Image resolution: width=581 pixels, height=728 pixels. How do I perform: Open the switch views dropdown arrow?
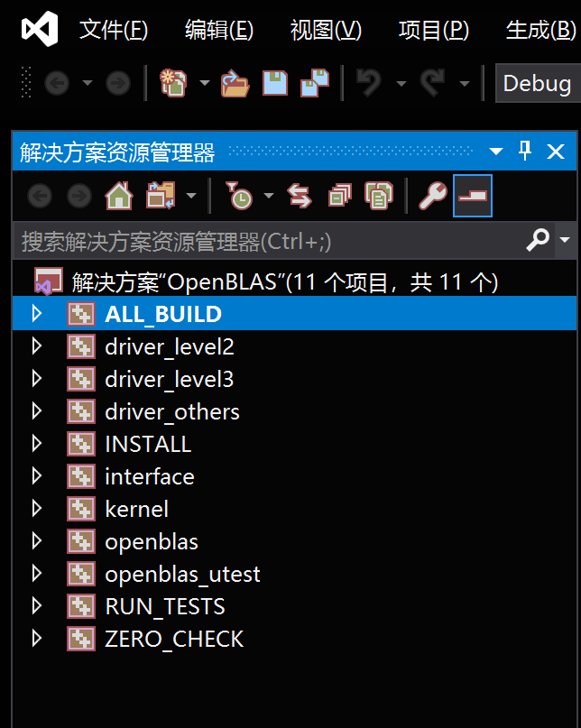pyautogui.click(x=191, y=196)
